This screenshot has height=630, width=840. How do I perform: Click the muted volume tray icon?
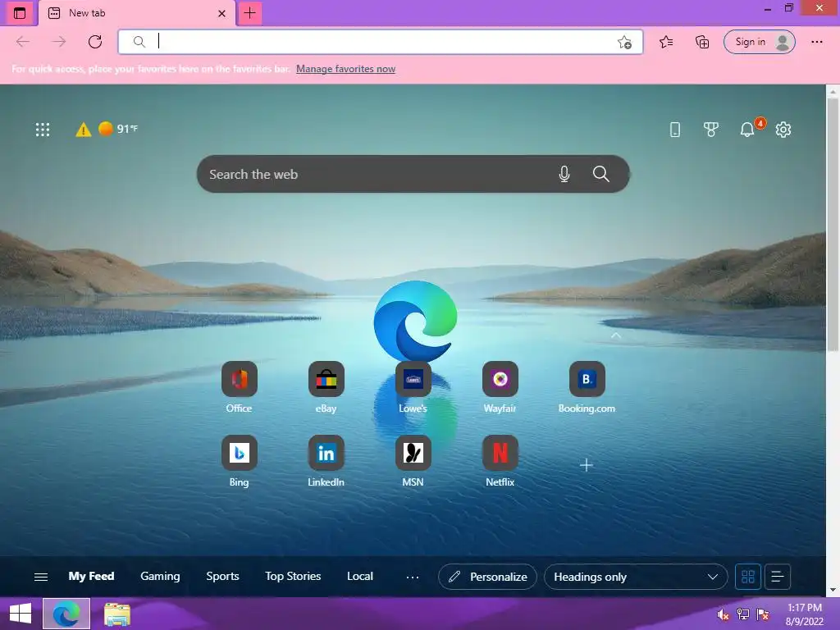[x=723, y=614]
